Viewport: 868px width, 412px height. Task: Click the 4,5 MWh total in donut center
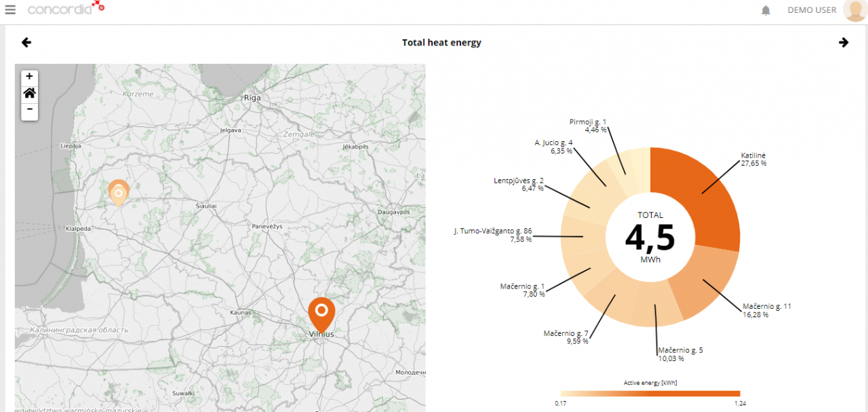click(650, 238)
